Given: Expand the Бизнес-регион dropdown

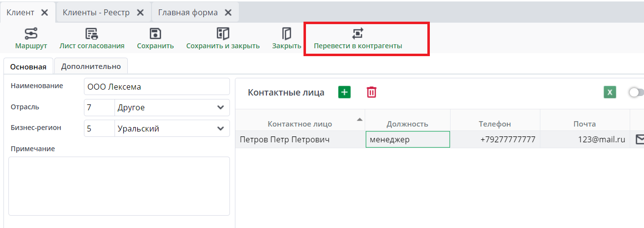Looking at the screenshot, I should tap(220, 129).
